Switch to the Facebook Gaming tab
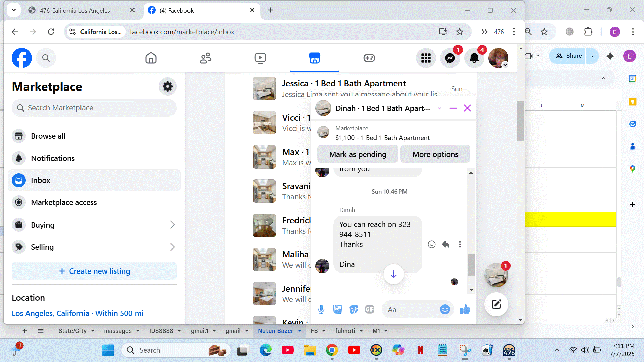Image resolution: width=644 pixels, height=362 pixels. [369, 58]
